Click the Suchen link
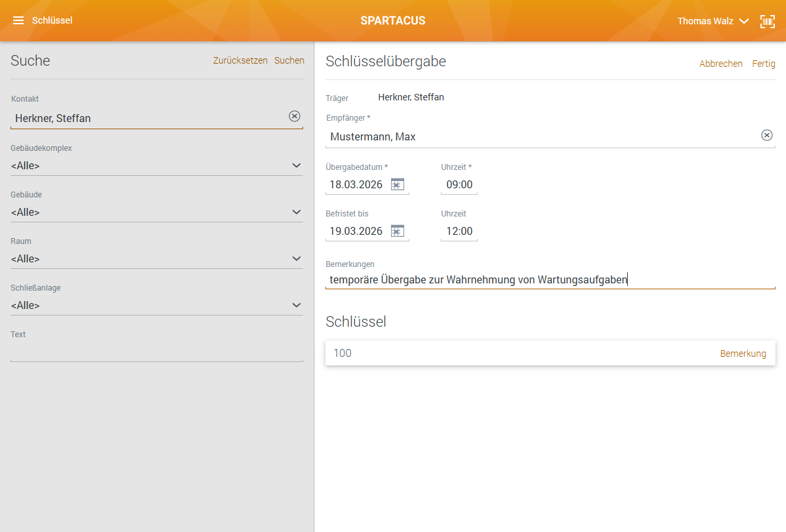The image size is (786, 532). 289,60
